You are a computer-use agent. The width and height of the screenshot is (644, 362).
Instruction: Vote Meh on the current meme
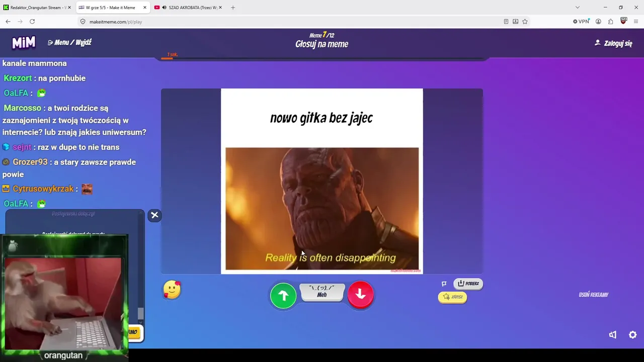tap(322, 292)
